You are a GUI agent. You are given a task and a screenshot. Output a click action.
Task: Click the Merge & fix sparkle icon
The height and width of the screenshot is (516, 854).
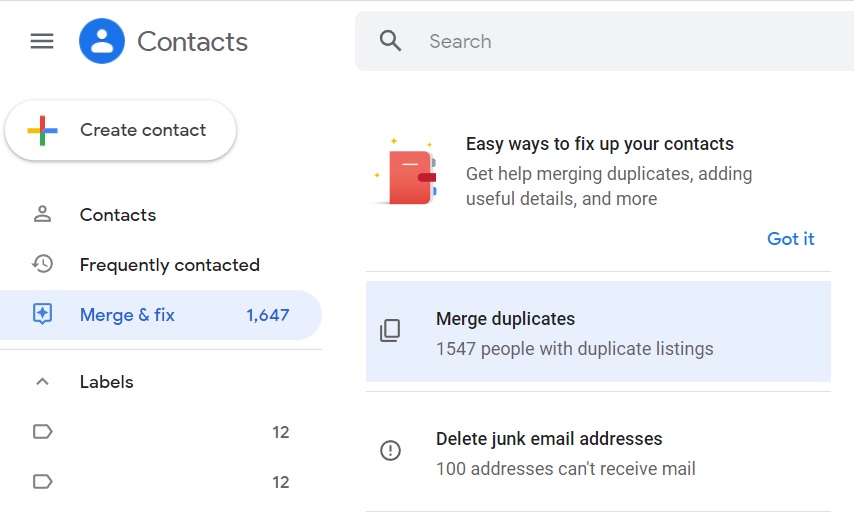click(42, 315)
